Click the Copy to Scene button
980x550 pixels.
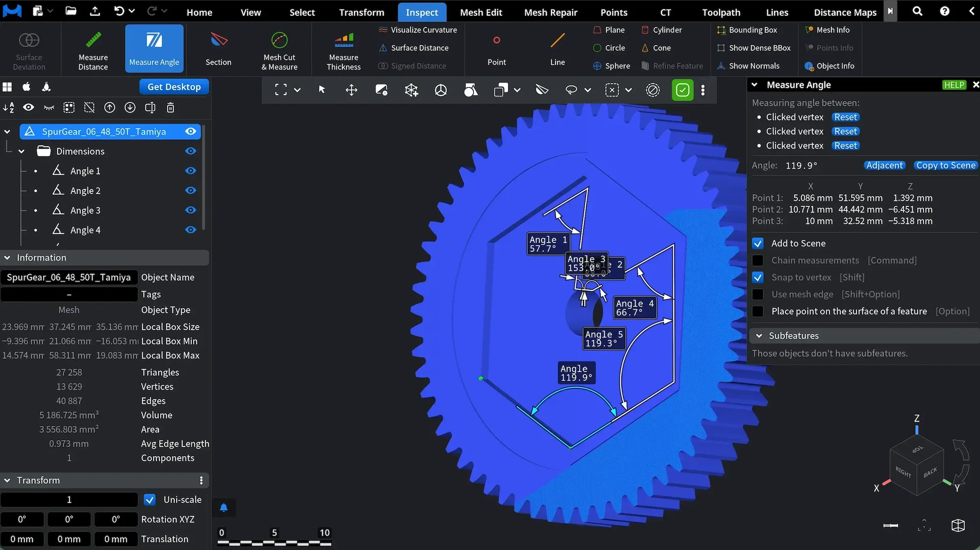coord(945,165)
